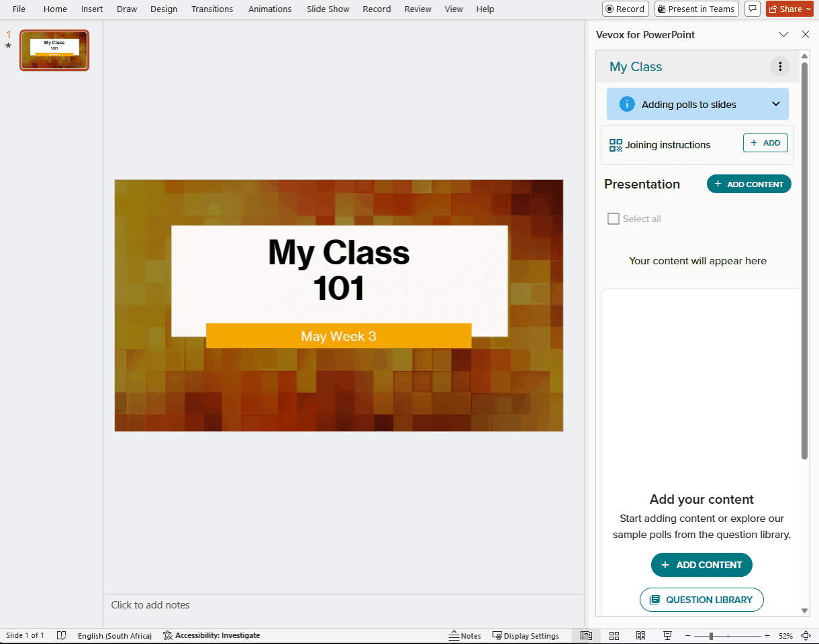819x644 pixels.
Task: Open the comments pane icon
Action: (753, 9)
